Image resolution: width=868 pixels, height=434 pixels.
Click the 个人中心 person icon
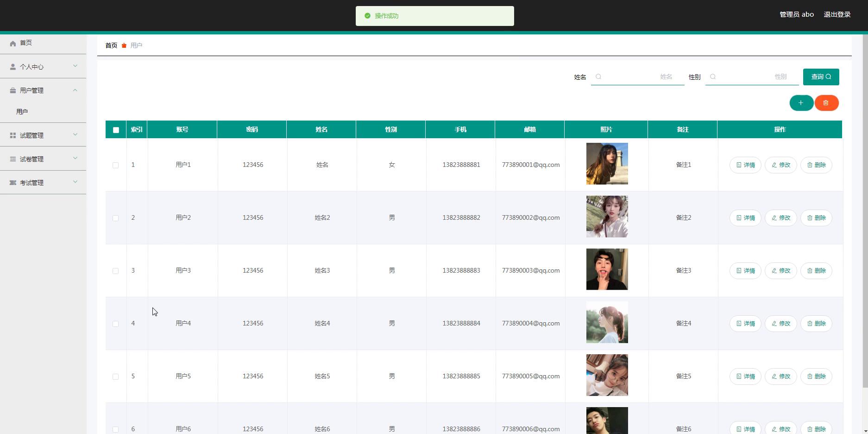point(13,67)
